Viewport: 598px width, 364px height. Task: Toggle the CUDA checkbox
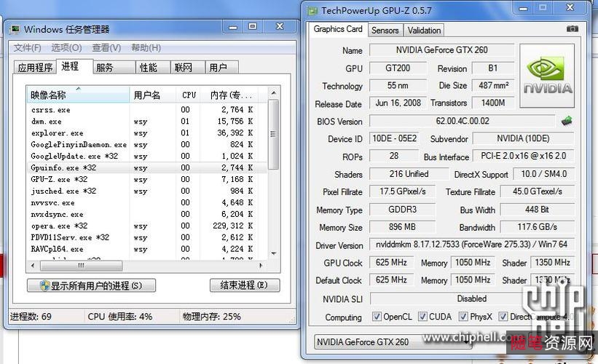pos(422,317)
